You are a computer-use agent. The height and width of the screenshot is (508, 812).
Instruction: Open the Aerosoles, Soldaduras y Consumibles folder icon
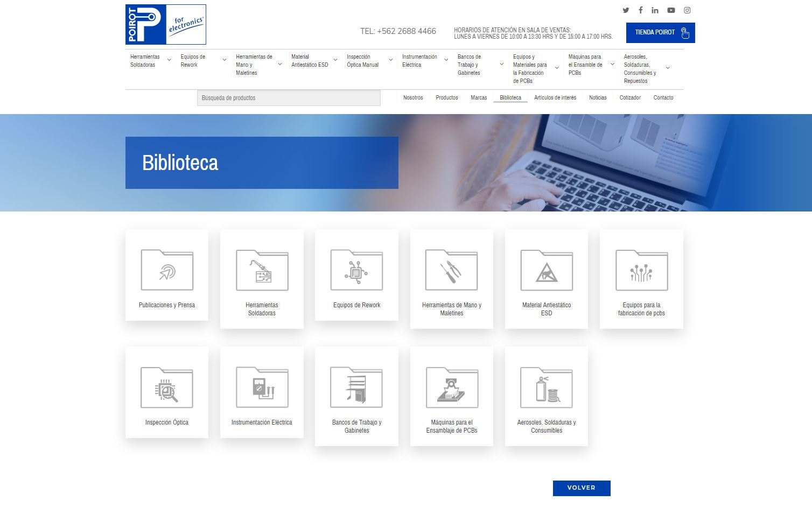547,387
